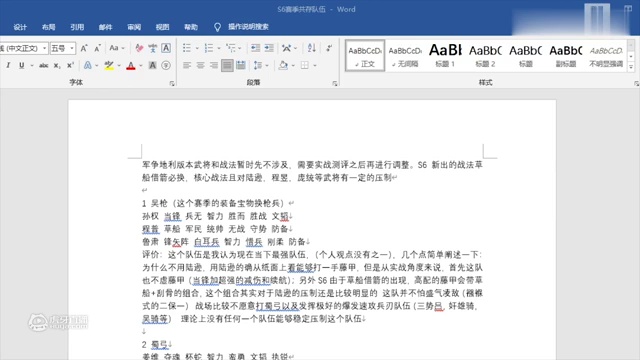Screen dimensions: 640x360
Task: Apply superscript formatting
Action: pyautogui.click(x=70, y=65)
